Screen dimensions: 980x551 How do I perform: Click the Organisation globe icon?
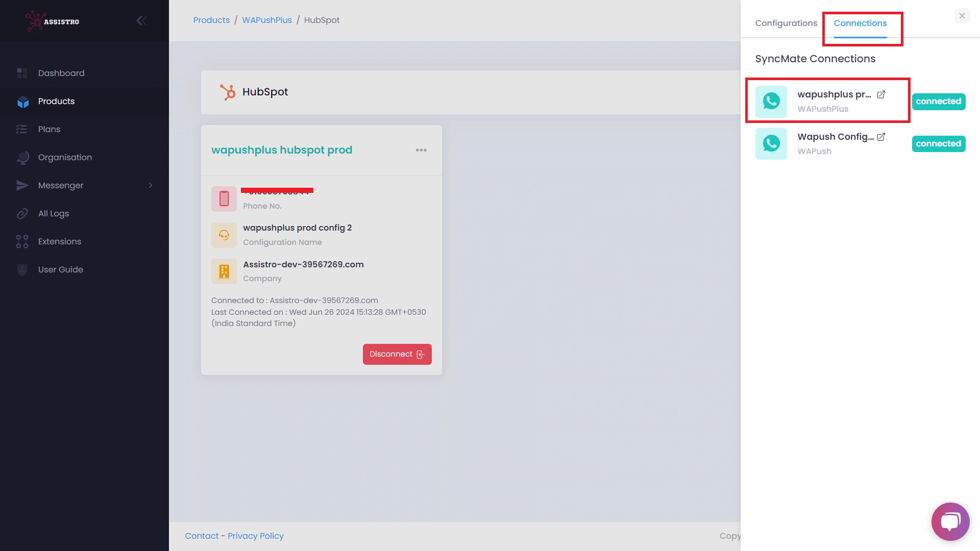click(x=22, y=158)
